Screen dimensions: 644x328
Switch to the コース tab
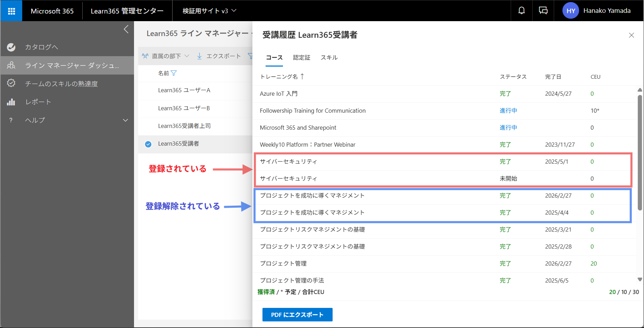(274, 58)
